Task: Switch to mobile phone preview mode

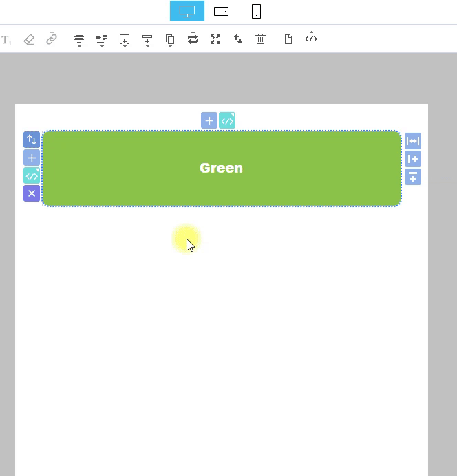Action: (x=256, y=11)
